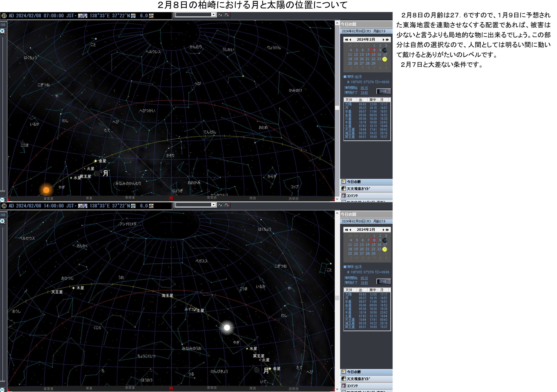The width and height of the screenshot is (557, 392).
Task: Click the bright white Sun in lower chart
Action: click(227, 328)
